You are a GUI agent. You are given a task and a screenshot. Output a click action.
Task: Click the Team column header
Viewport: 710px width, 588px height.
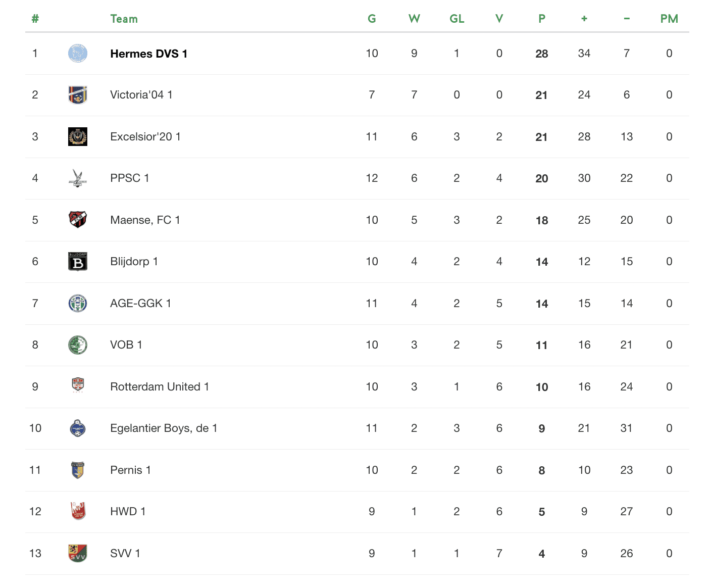coord(124,19)
